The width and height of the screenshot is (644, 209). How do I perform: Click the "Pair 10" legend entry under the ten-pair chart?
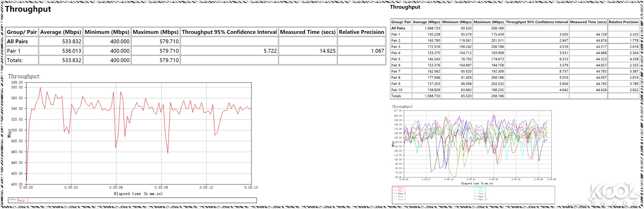pos(483,200)
